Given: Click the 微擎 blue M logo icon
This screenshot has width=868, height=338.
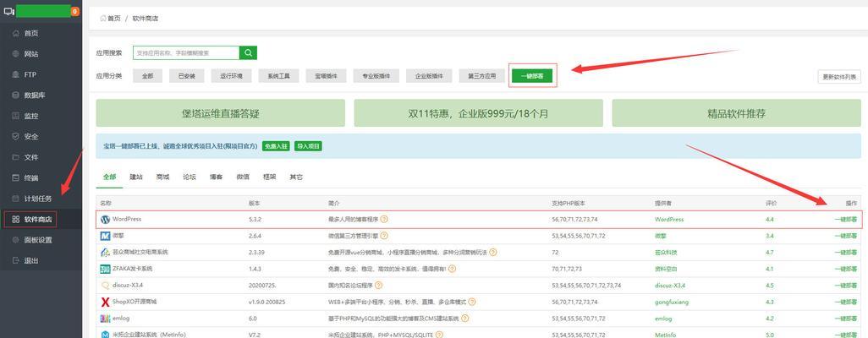Looking at the screenshot, I should [105, 237].
